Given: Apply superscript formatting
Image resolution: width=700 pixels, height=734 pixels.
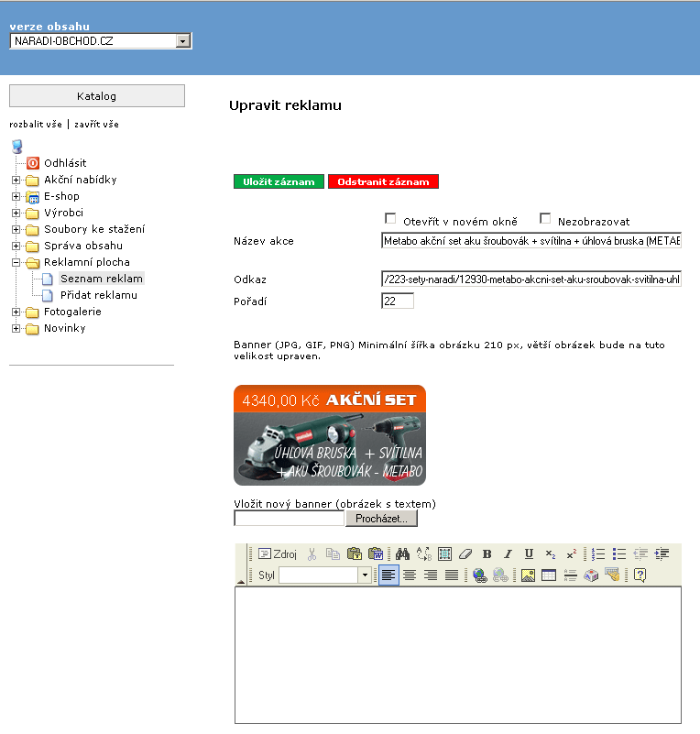Looking at the screenshot, I should 572,554.
